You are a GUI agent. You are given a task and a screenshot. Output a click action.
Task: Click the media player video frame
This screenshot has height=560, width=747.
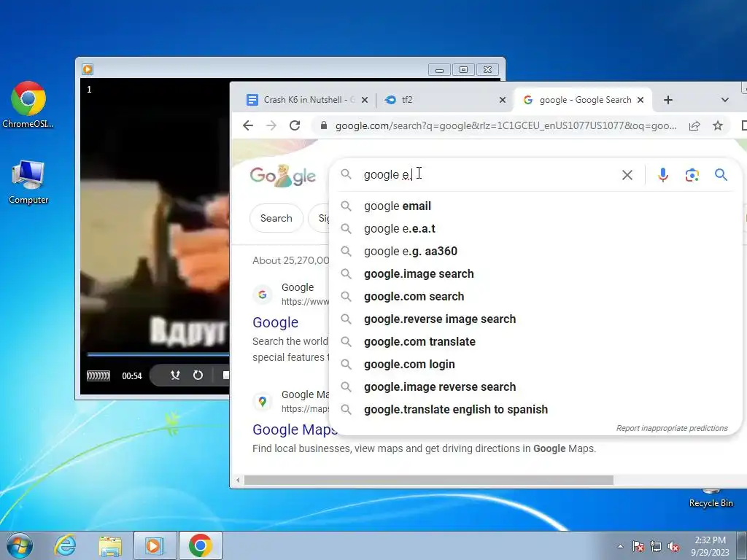(155, 214)
